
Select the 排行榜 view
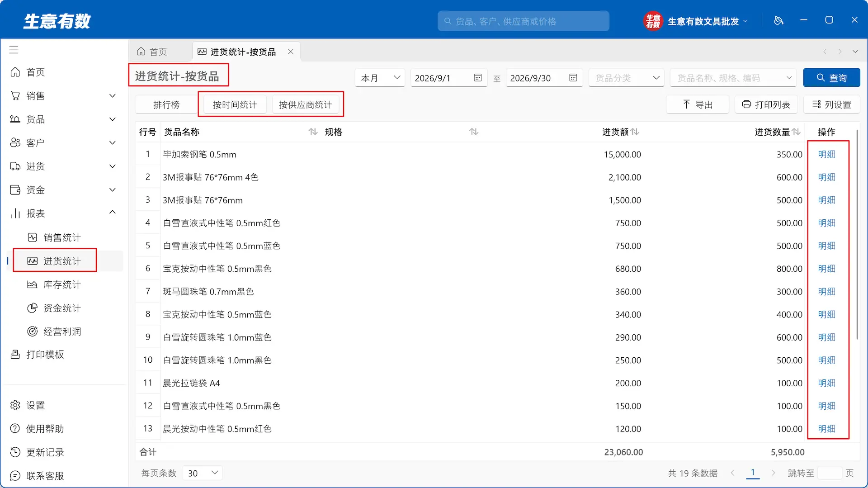(166, 104)
